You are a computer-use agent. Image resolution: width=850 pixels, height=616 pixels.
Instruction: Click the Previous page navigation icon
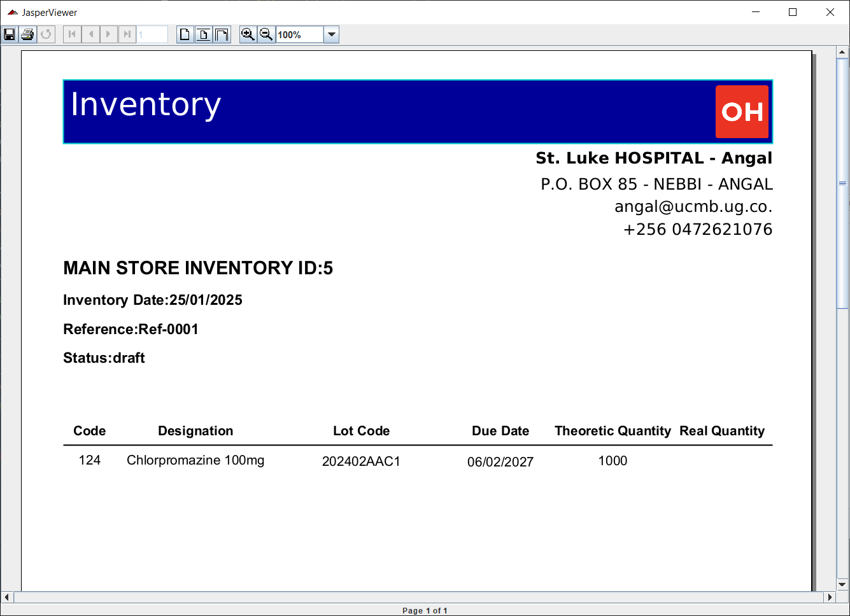coord(90,34)
